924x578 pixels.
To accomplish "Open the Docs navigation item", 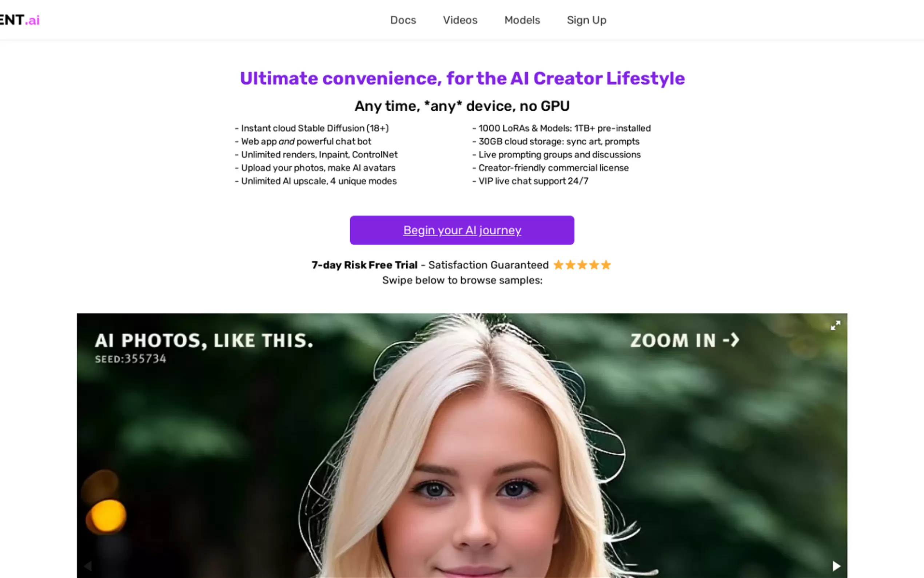I will tap(403, 20).
